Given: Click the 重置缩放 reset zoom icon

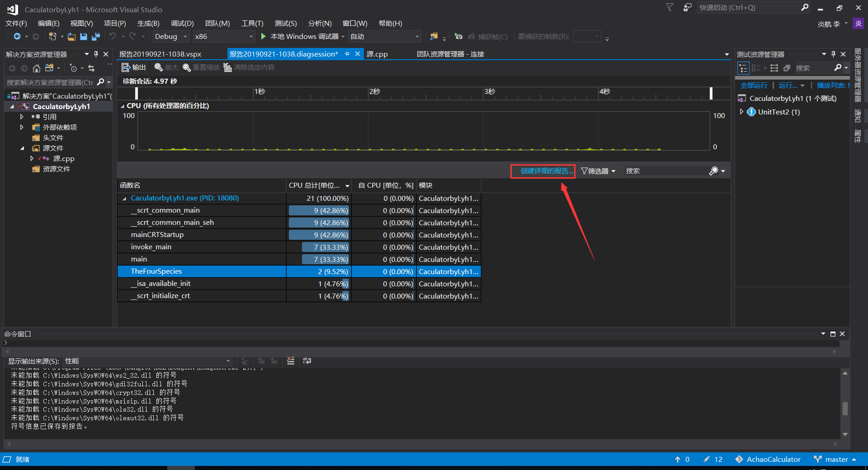Looking at the screenshot, I should point(187,67).
